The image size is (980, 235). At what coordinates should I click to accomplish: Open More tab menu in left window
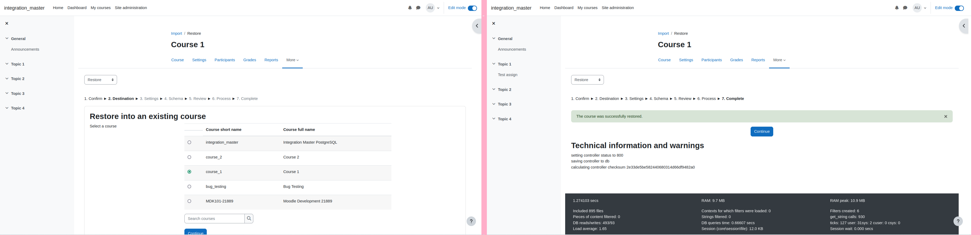point(293,60)
